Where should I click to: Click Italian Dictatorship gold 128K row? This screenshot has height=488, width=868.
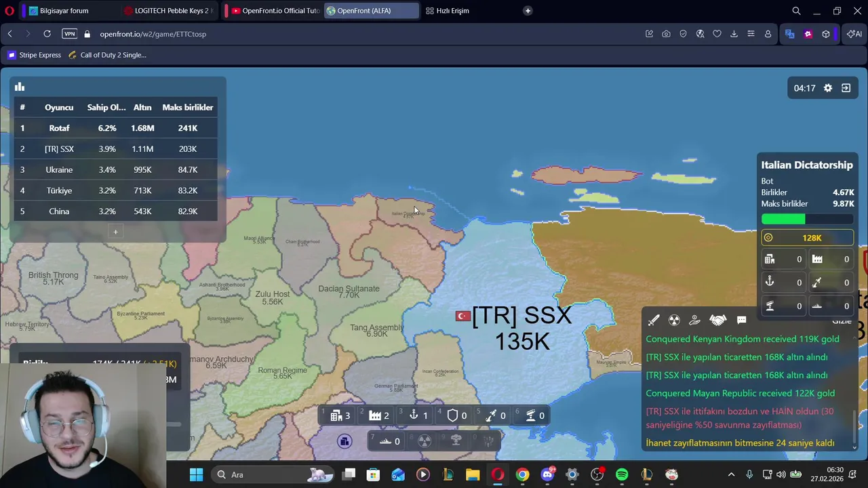pyautogui.click(x=807, y=238)
